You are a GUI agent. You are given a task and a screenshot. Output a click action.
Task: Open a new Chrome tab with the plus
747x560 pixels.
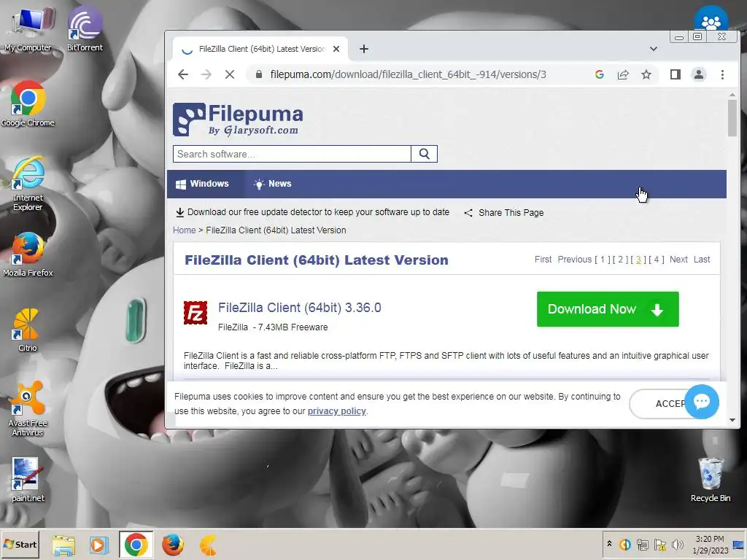[x=364, y=49]
